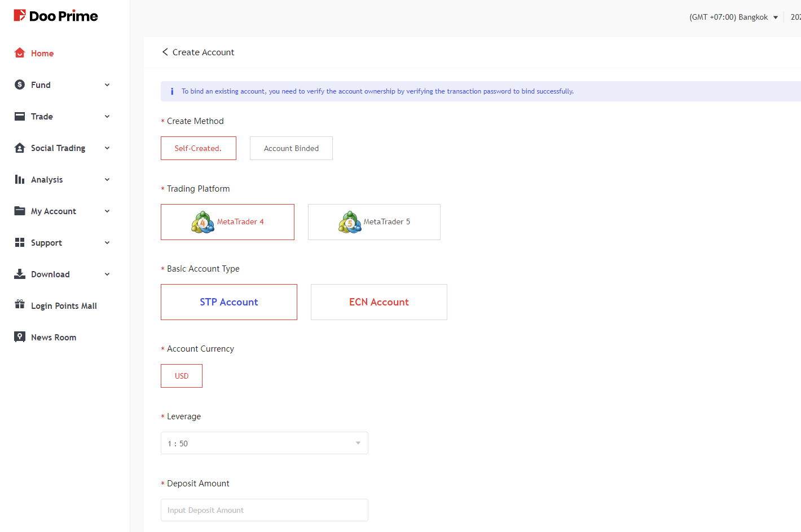Expand the Trade menu chevron

tap(107, 117)
